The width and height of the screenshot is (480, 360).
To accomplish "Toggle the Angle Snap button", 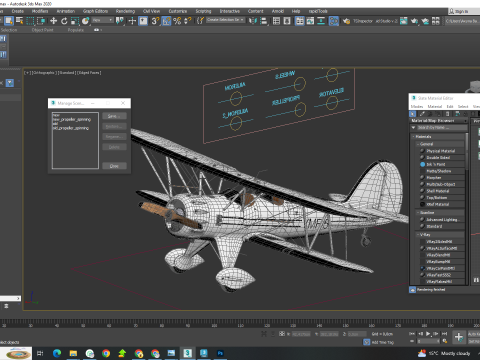I will (166, 21).
